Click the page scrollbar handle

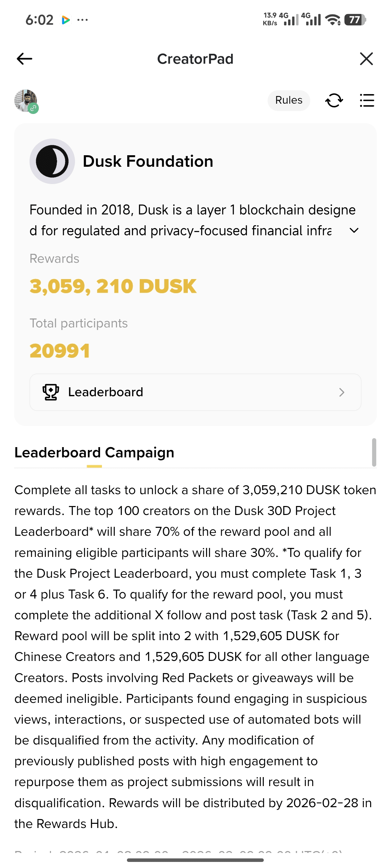tap(374, 452)
